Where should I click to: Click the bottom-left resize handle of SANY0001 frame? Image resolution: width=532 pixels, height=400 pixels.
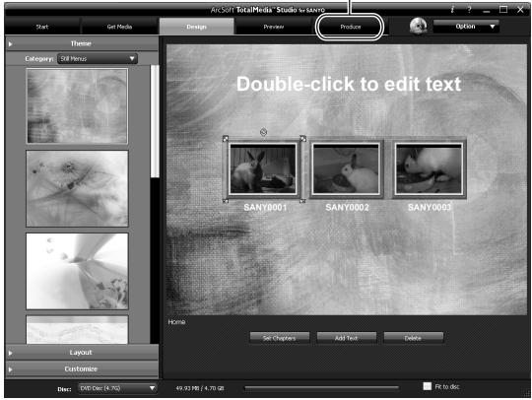pyautogui.click(x=226, y=201)
